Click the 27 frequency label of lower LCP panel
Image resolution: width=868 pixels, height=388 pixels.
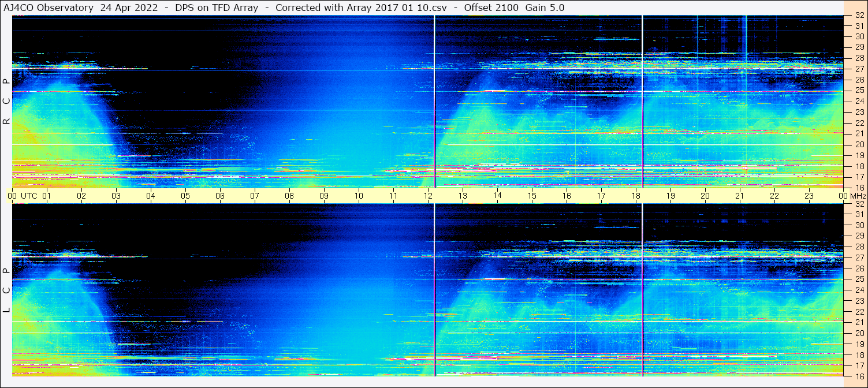coord(859,258)
